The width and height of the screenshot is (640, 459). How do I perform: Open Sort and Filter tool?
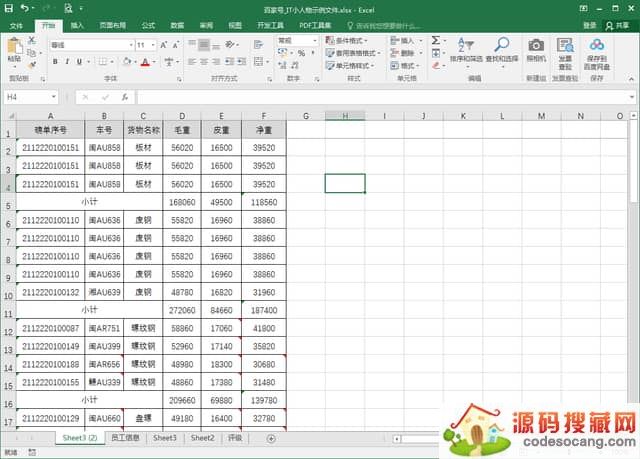coord(464,48)
